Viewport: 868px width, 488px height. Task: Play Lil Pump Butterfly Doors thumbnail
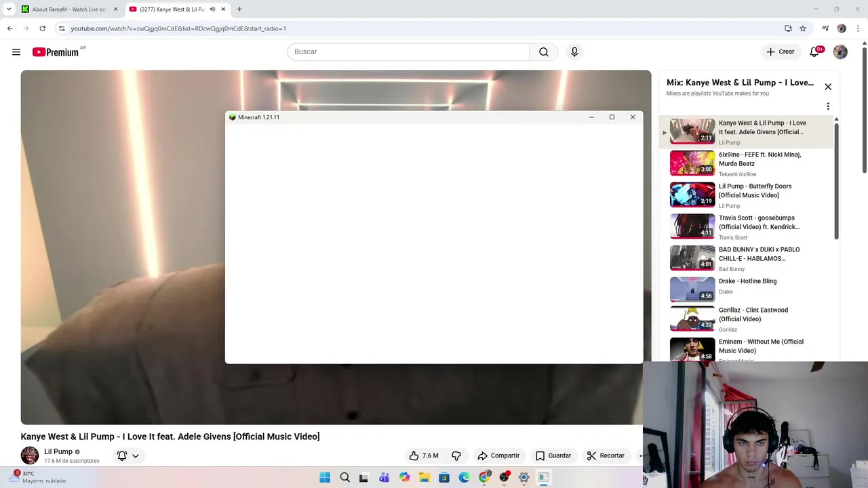(692, 195)
